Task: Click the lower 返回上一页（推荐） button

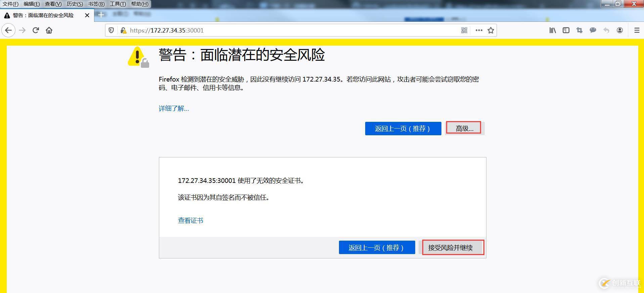Action: click(x=377, y=248)
